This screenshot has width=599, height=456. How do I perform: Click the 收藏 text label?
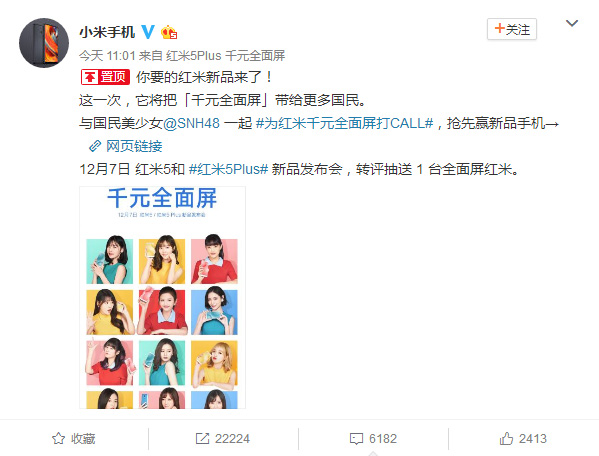tap(83, 439)
